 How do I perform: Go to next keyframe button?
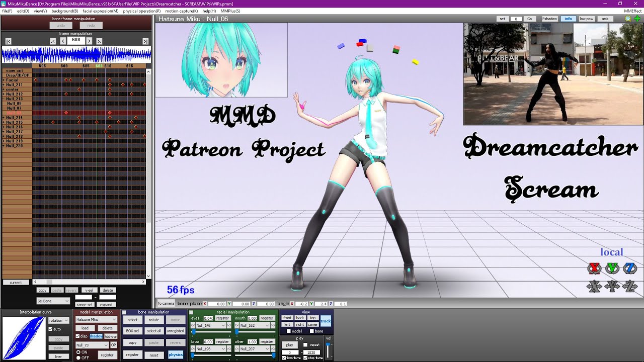99,41
